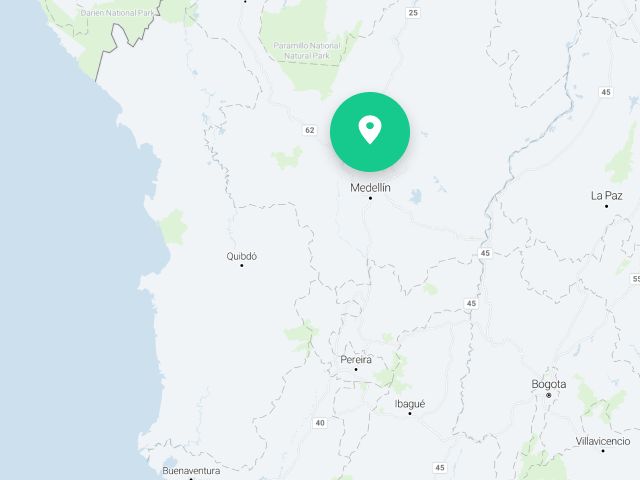Select the Medellín city label
640x480 pixels.
point(370,188)
